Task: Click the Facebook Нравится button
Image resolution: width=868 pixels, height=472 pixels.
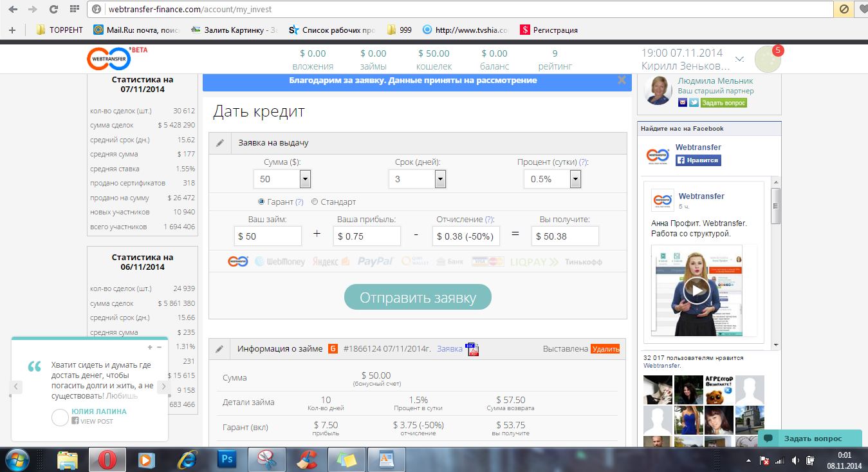Action: tap(698, 160)
